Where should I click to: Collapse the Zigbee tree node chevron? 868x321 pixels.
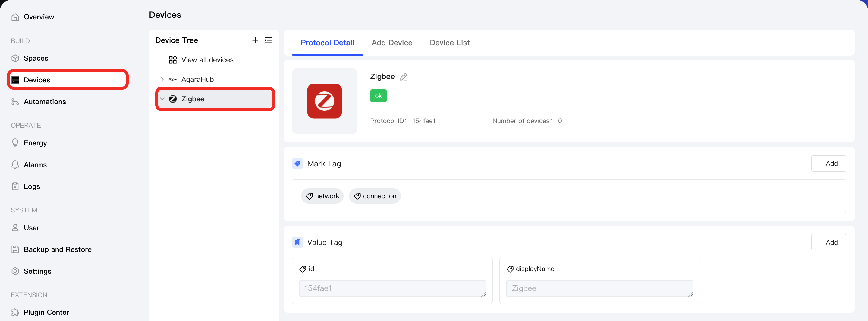coord(162,99)
